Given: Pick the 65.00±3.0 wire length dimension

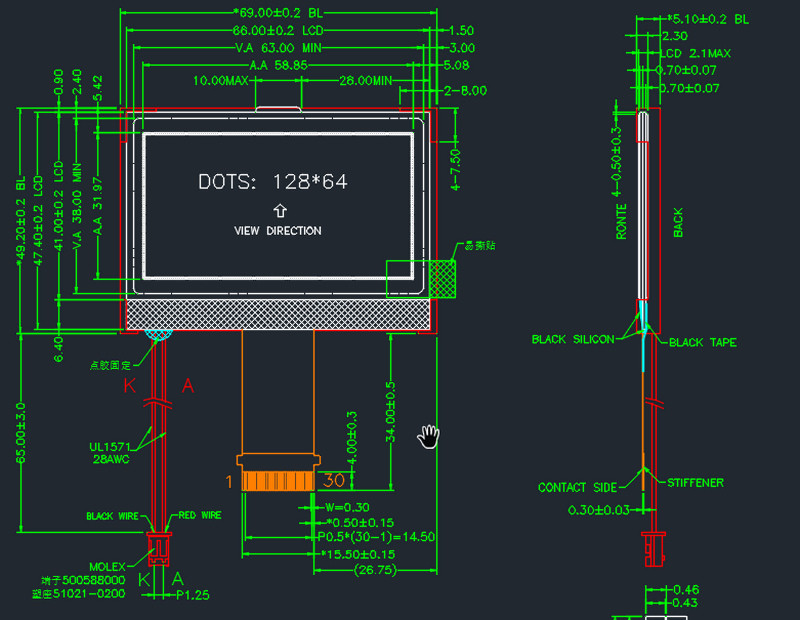Looking at the screenshot, I should [x=20, y=433].
